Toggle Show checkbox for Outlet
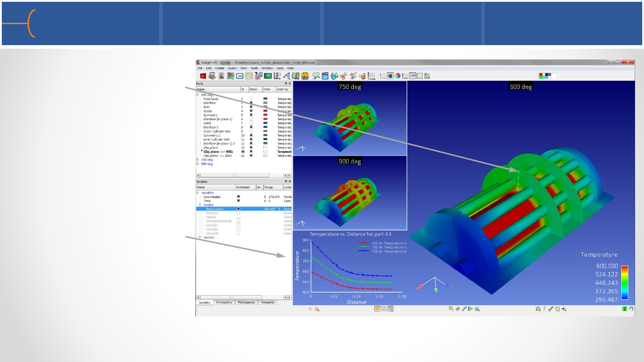644x362 pixels. pos(251,111)
